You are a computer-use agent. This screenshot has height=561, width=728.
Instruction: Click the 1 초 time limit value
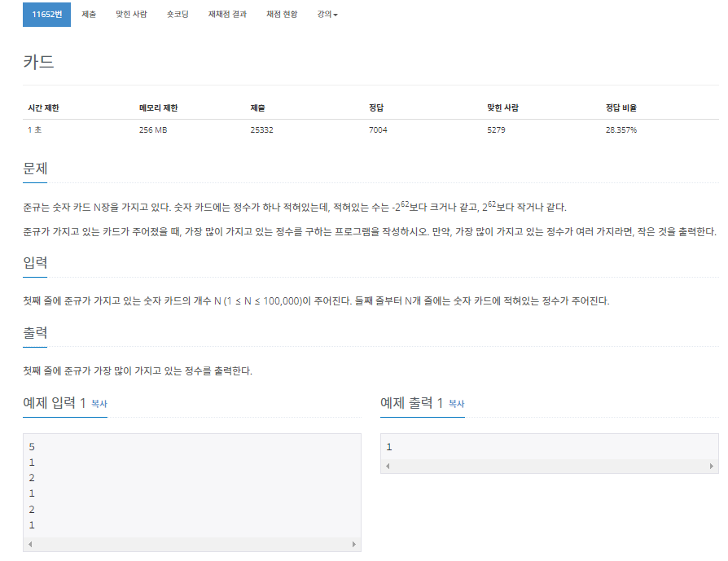35,130
